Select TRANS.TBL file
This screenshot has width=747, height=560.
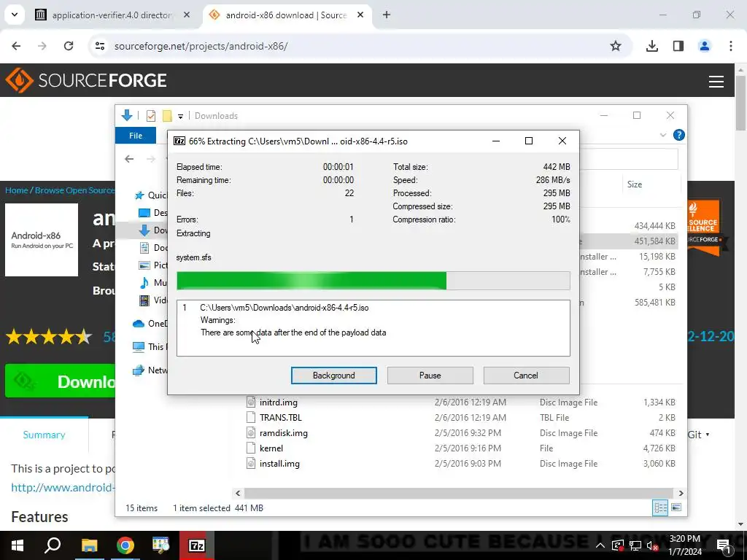281,418
